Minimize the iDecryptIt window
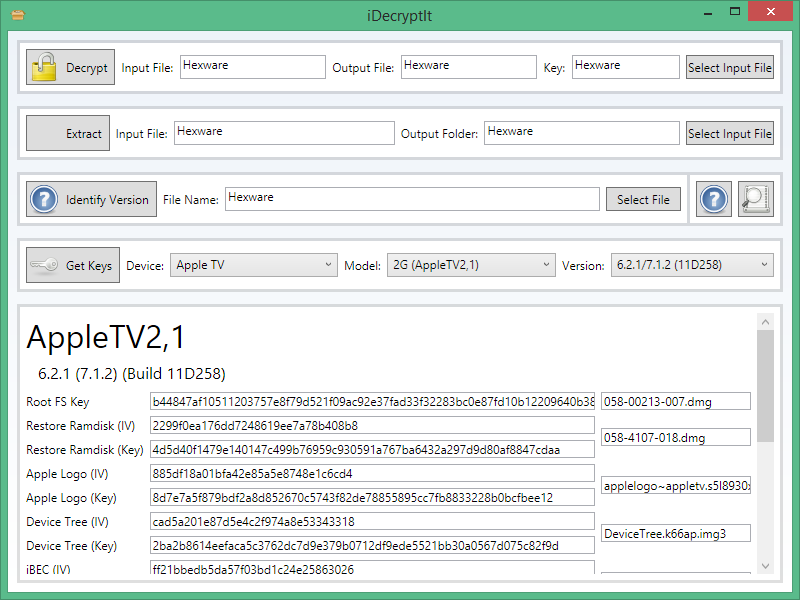 pos(707,12)
